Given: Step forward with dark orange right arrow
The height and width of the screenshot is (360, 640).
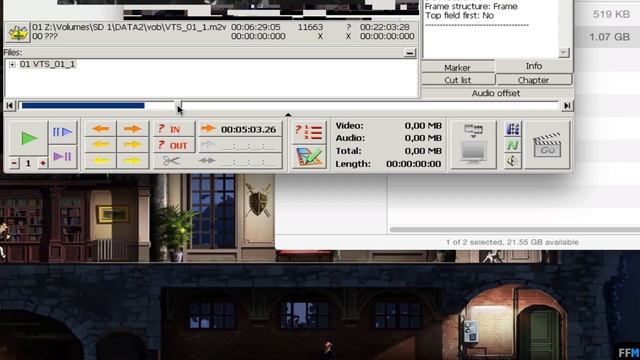Looking at the screenshot, I should [132, 129].
